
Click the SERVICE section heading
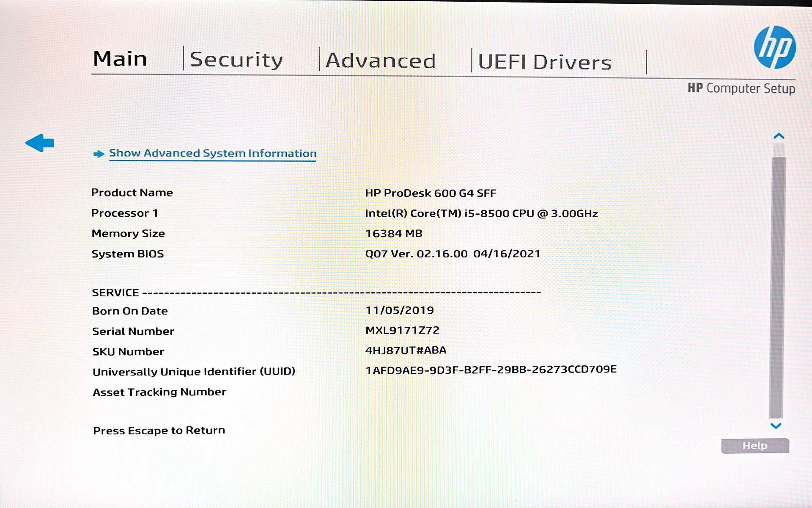[115, 293]
